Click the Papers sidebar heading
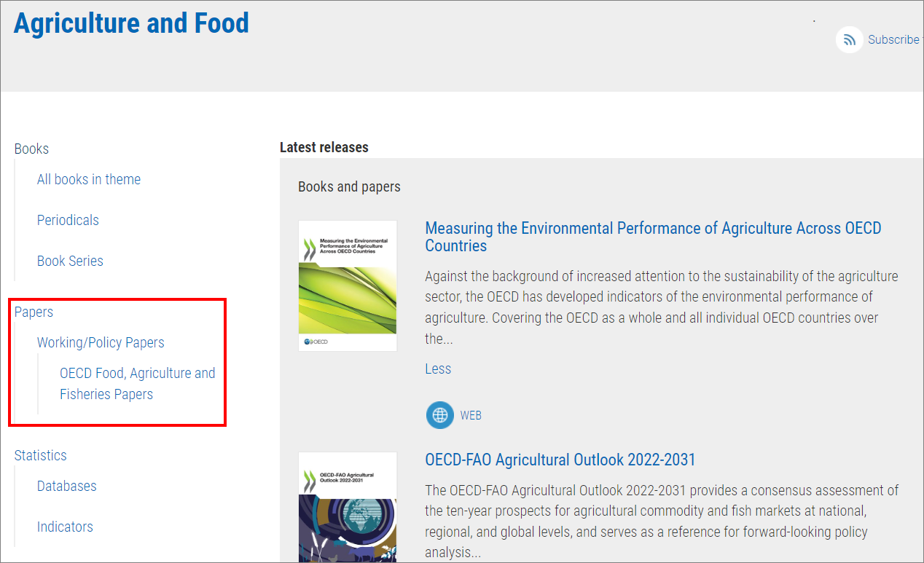Viewport: 924px width, 563px height. (x=34, y=312)
